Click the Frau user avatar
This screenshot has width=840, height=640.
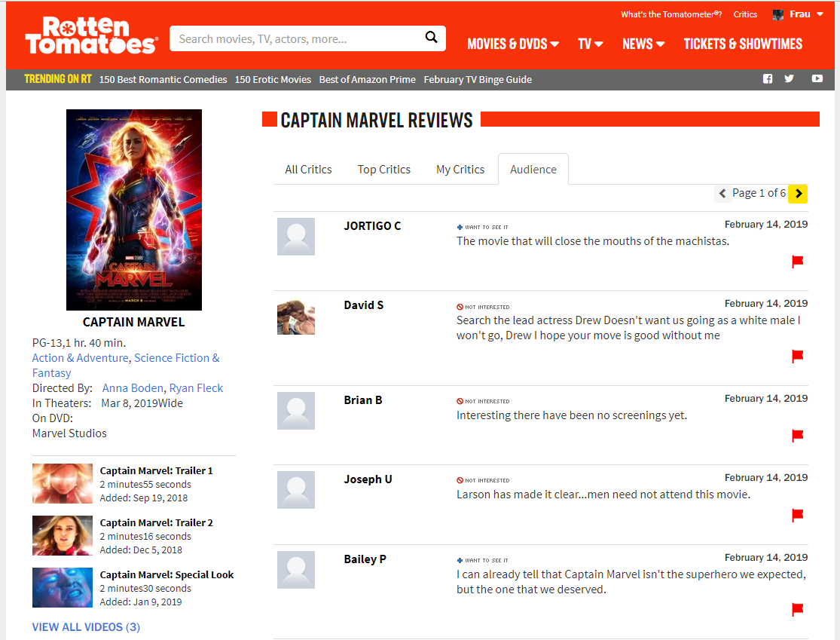pyautogui.click(x=778, y=14)
